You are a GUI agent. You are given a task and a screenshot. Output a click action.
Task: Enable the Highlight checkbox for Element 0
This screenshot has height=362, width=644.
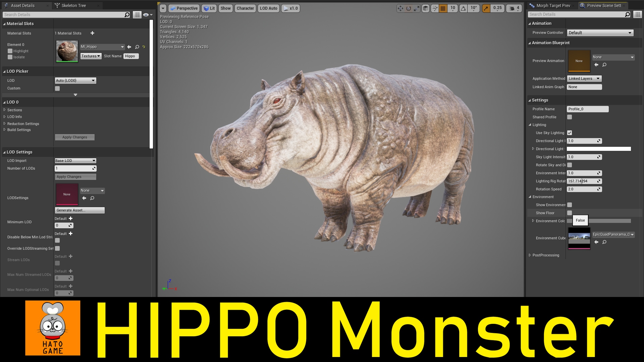pos(10,51)
